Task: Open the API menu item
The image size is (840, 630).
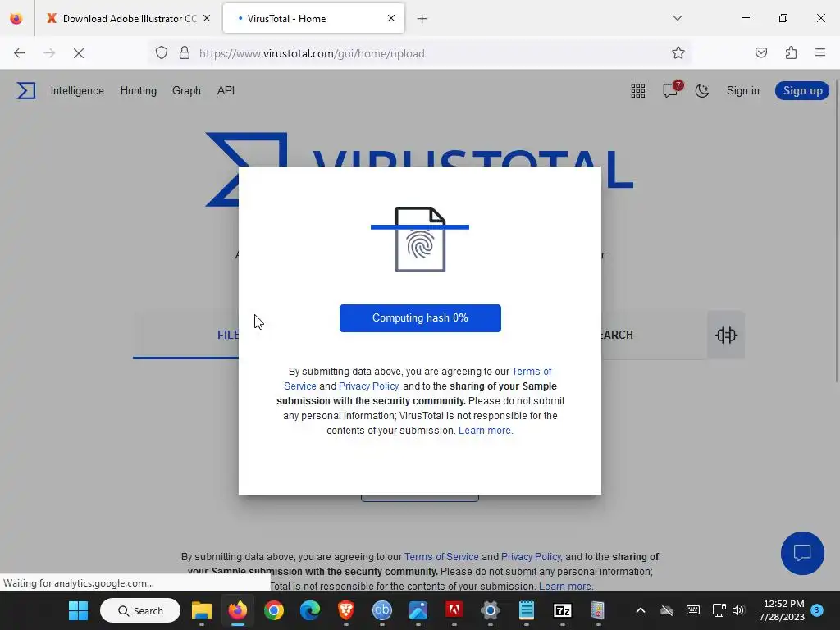Action: click(226, 90)
